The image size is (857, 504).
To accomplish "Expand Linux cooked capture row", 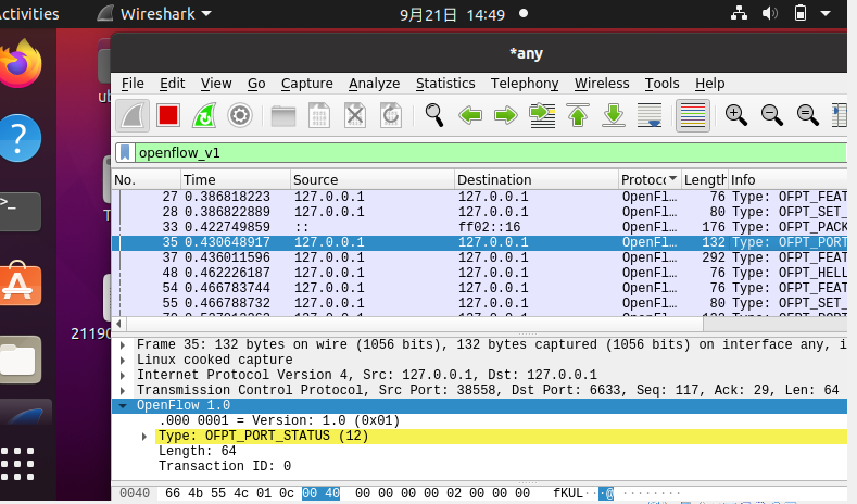I will point(123,360).
